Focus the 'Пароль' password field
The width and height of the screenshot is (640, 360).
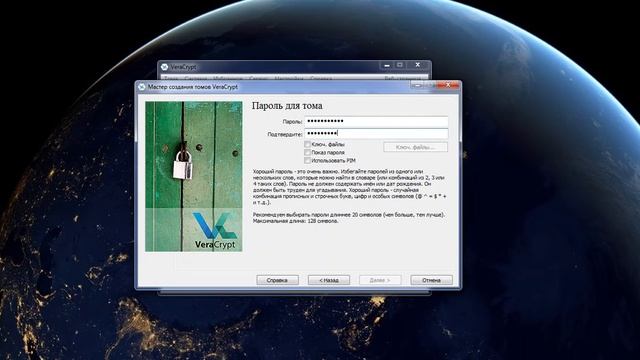click(x=376, y=121)
